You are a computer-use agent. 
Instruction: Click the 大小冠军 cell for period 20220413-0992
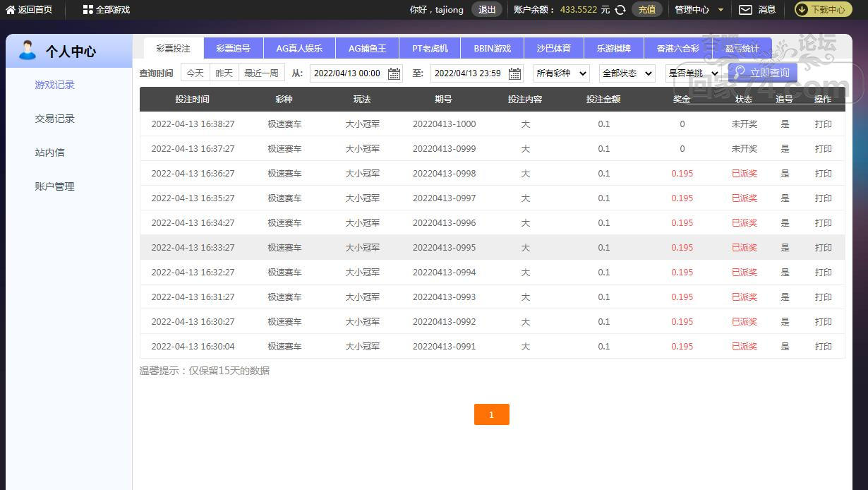pos(363,322)
